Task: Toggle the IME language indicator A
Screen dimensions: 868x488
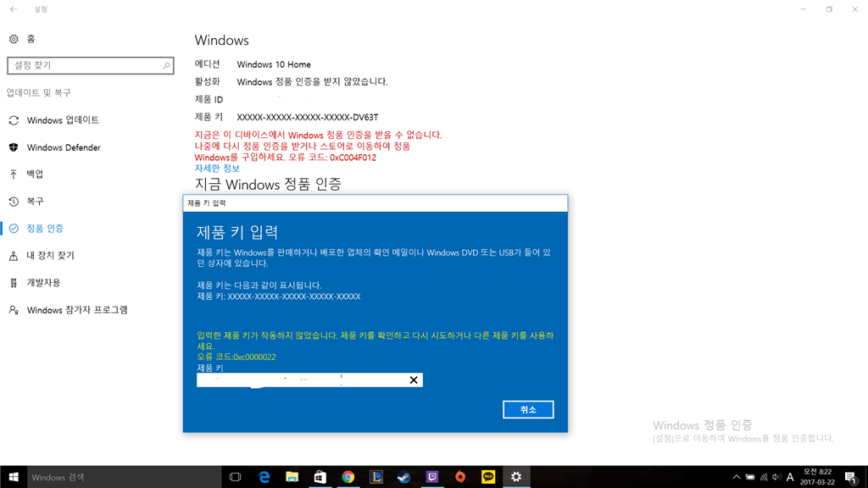Action: tap(790, 477)
